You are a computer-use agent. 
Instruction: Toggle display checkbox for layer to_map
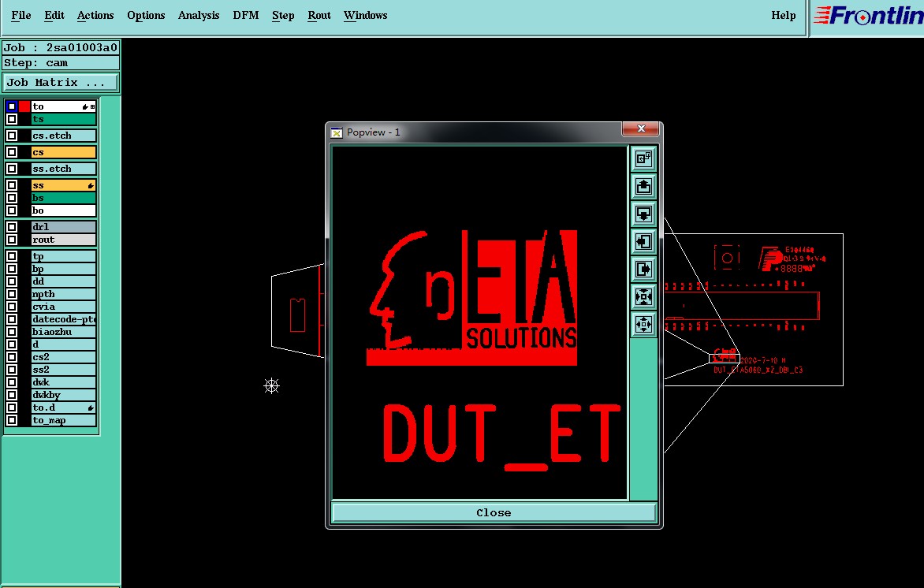(12, 420)
